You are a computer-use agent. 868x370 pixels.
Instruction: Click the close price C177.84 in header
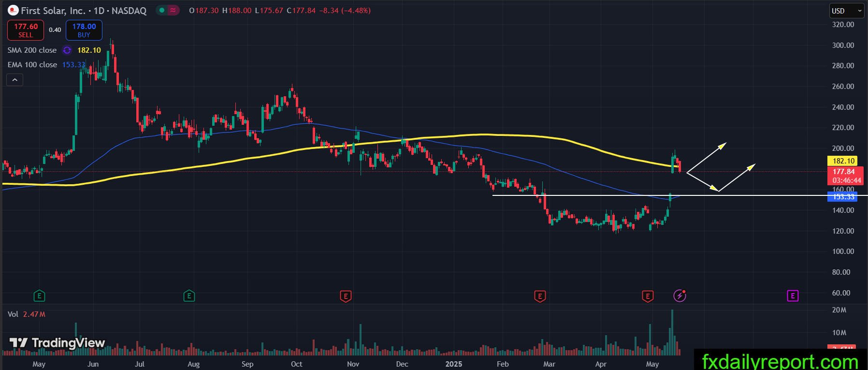click(x=301, y=11)
